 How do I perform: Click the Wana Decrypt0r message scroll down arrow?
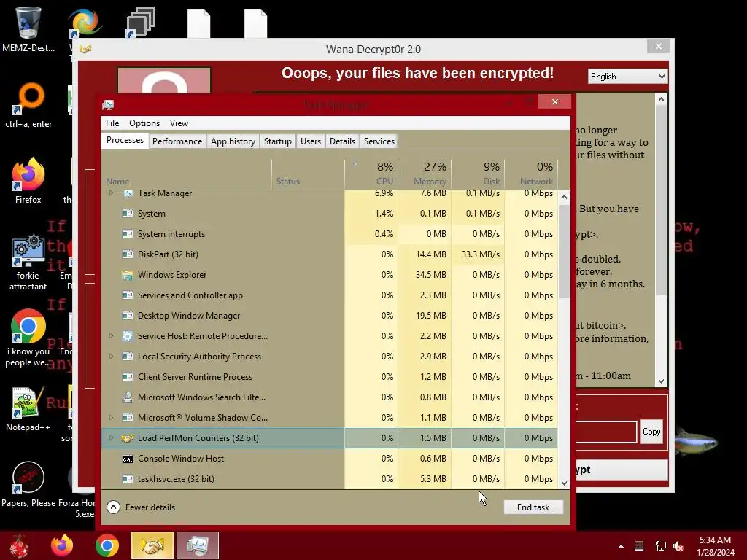click(x=661, y=381)
